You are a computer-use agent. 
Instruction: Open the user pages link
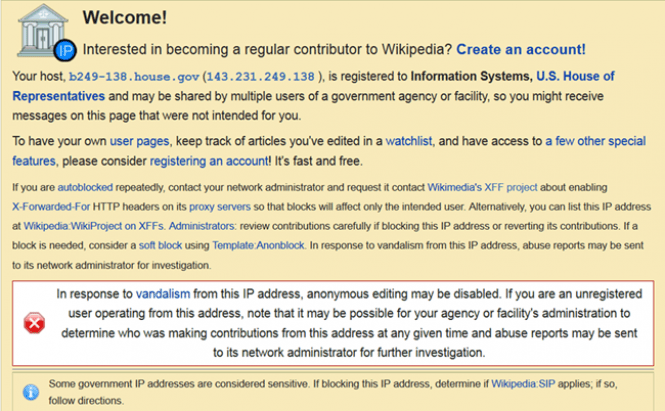pos(140,141)
